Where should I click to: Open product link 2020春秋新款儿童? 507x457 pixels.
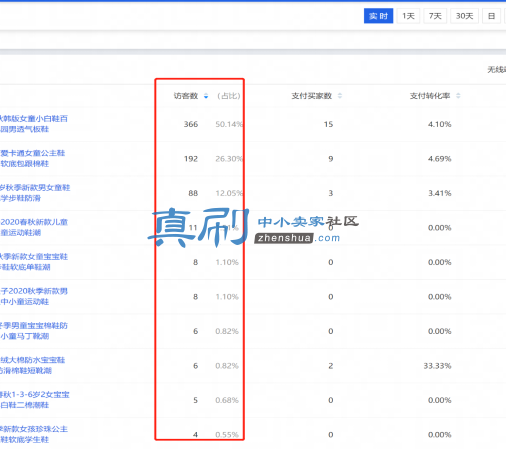coord(34,222)
